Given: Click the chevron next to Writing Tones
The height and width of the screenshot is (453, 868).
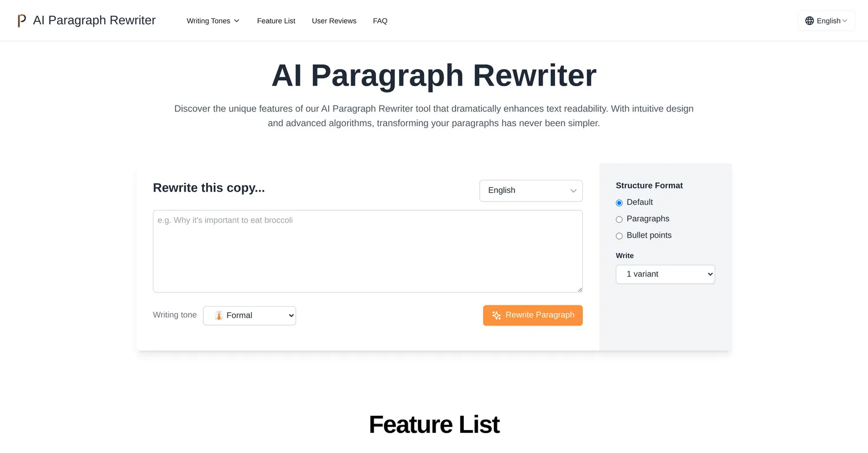Looking at the screenshot, I should coord(236,21).
